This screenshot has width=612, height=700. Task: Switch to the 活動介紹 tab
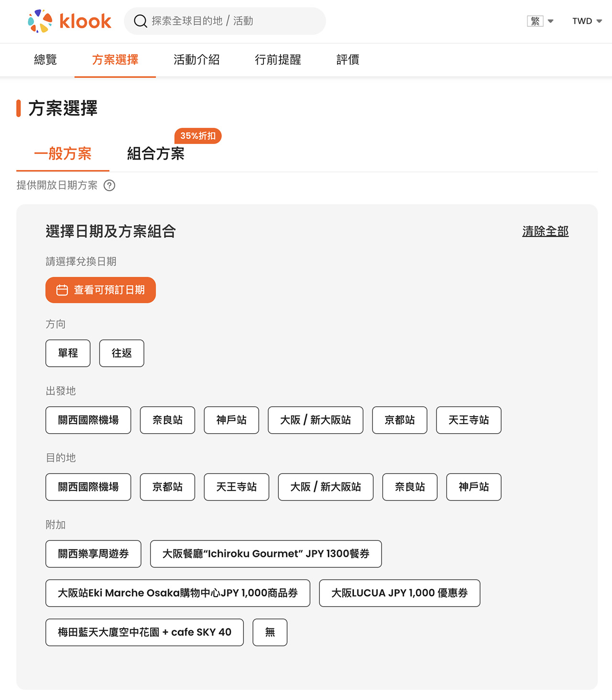[197, 60]
